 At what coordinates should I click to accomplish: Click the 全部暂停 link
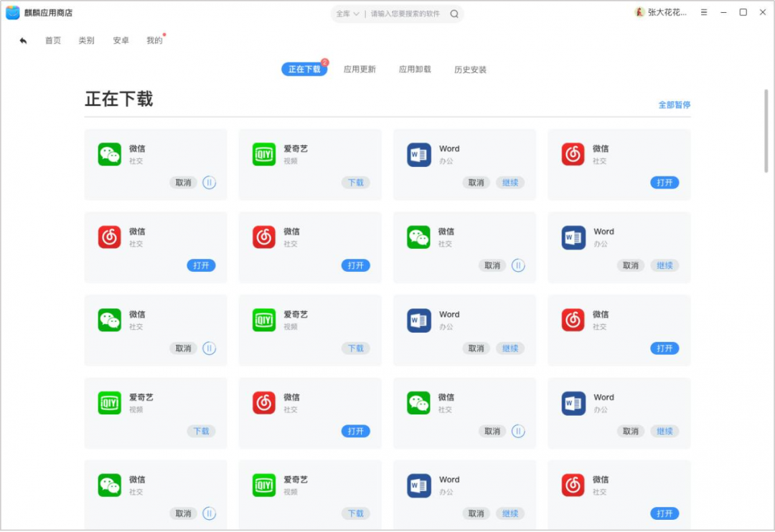point(673,104)
